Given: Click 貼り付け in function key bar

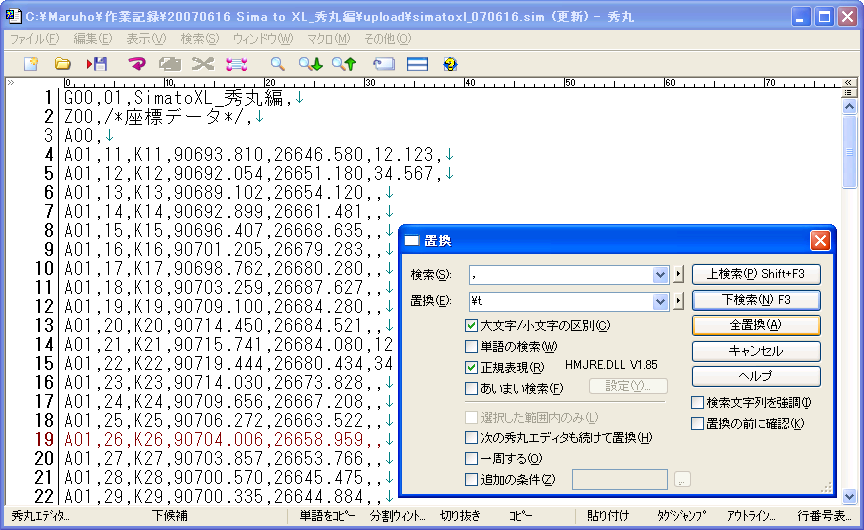Looking at the screenshot, I should (608, 516).
